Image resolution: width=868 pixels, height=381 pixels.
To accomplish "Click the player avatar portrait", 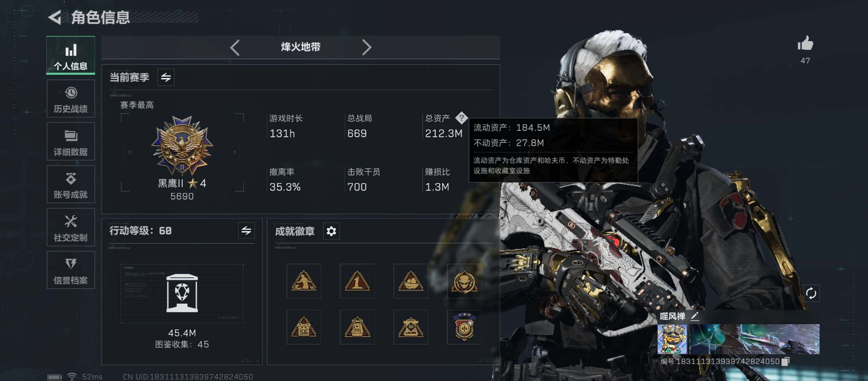I will pyautogui.click(x=672, y=339).
